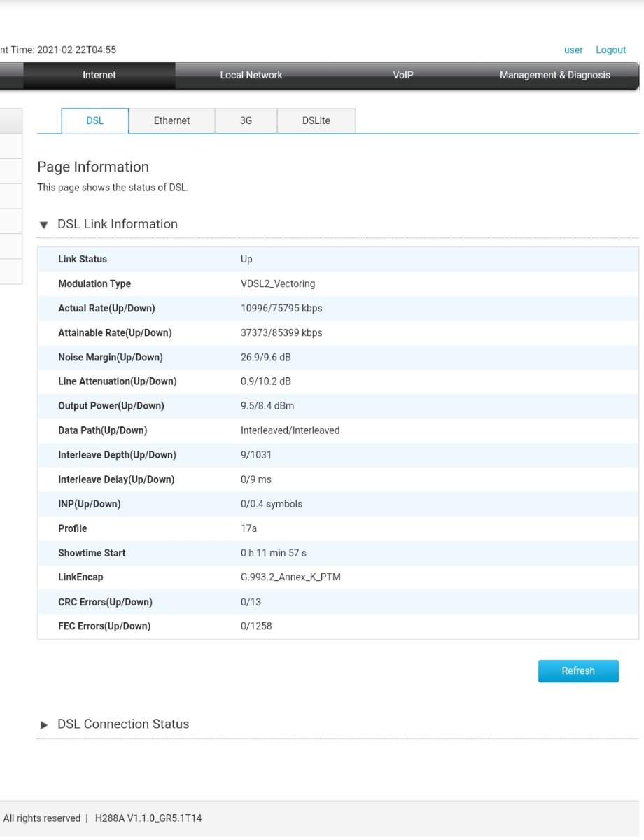This screenshot has height=840, width=644.
Task: Go to the VoIP menu
Action: [x=403, y=76]
